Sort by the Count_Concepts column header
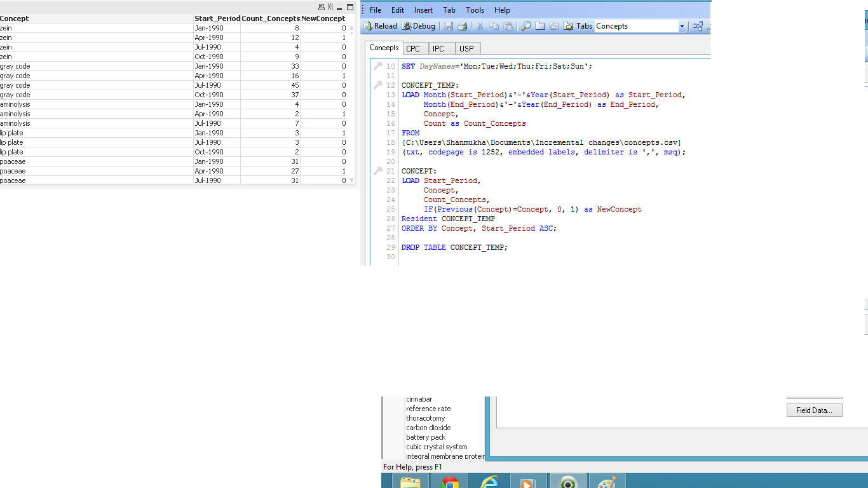Viewport: 868px width, 488px height. click(x=270, y=18)
